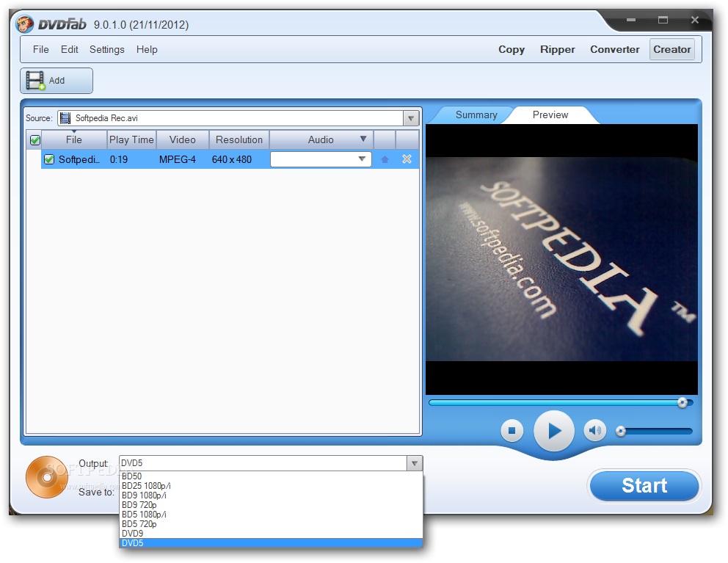This screenshot has height=563, width=728.
Task: Click the preview video frame
Action: coord(561,259)
